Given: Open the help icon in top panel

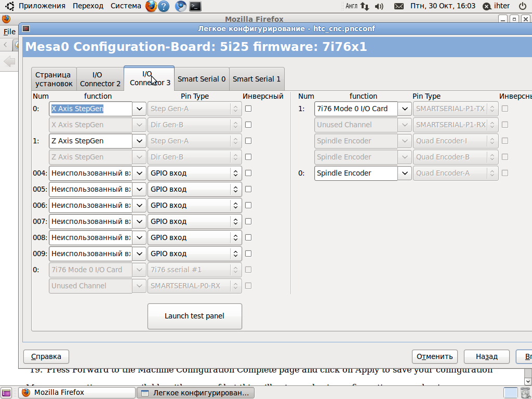Looking at the screenshot, I should 164,6.
